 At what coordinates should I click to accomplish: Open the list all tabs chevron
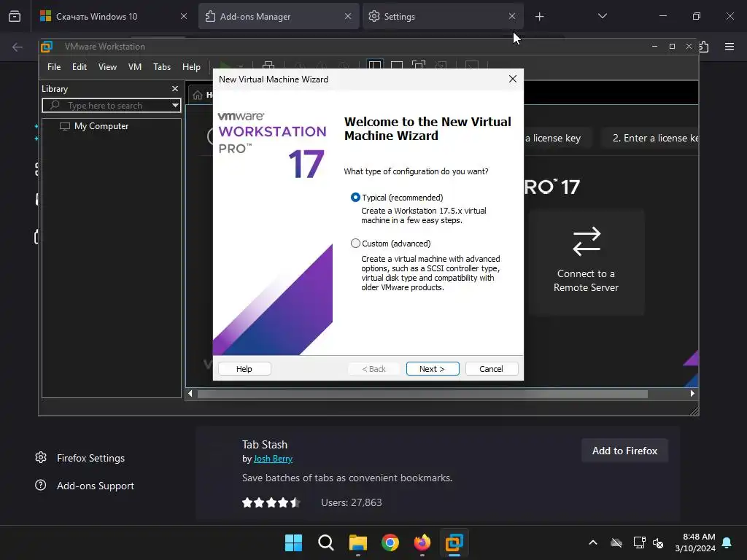[x=602, y=16]
